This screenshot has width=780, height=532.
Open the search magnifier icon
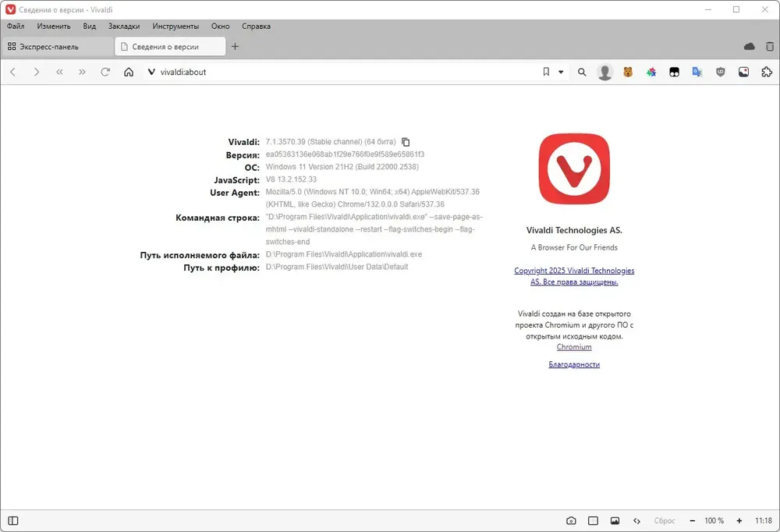[582, 73]
